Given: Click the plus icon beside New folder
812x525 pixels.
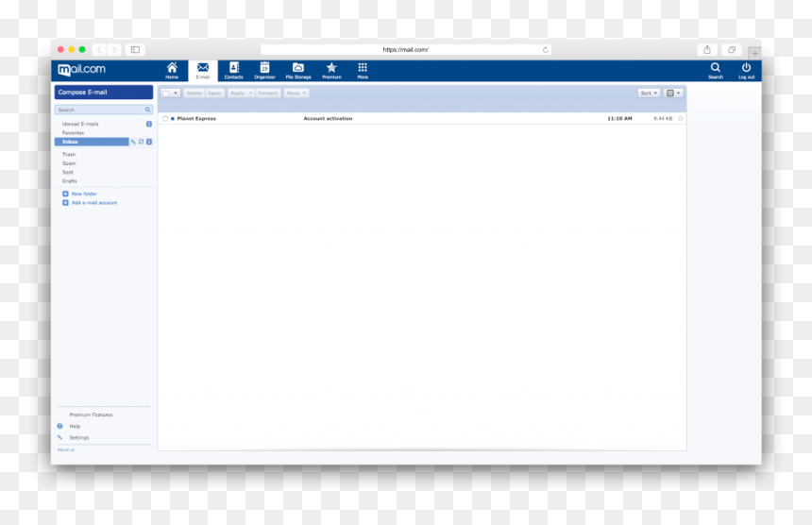Looking at the screenshot, I should (x=65, y=194).
